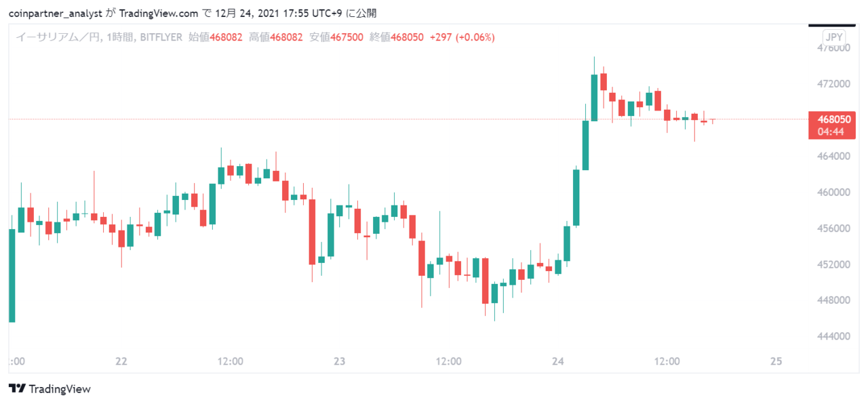Click the JPY currency badge
Image resolution: width=868 pixels, height=404 pixels.
click(x=833, y=38)
